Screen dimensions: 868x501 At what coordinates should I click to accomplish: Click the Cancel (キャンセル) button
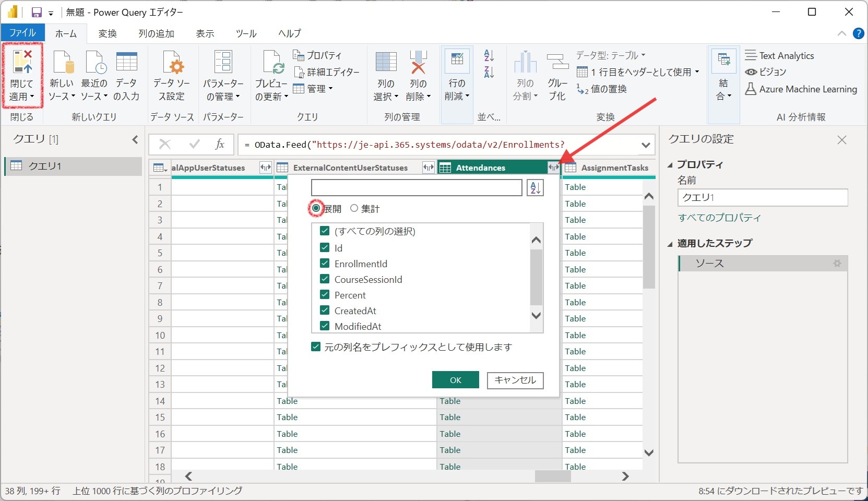(515, 380)
